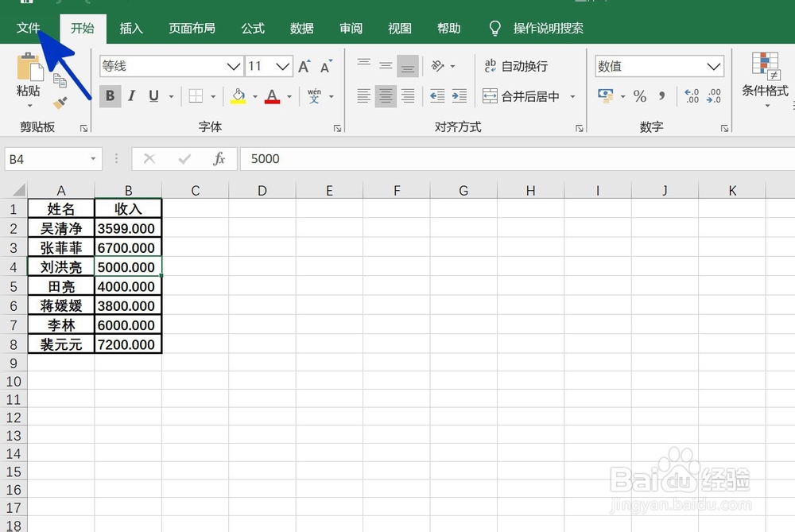Screen dimensions: 795x532
Task: Apply the font color icon
Action: 270,96
